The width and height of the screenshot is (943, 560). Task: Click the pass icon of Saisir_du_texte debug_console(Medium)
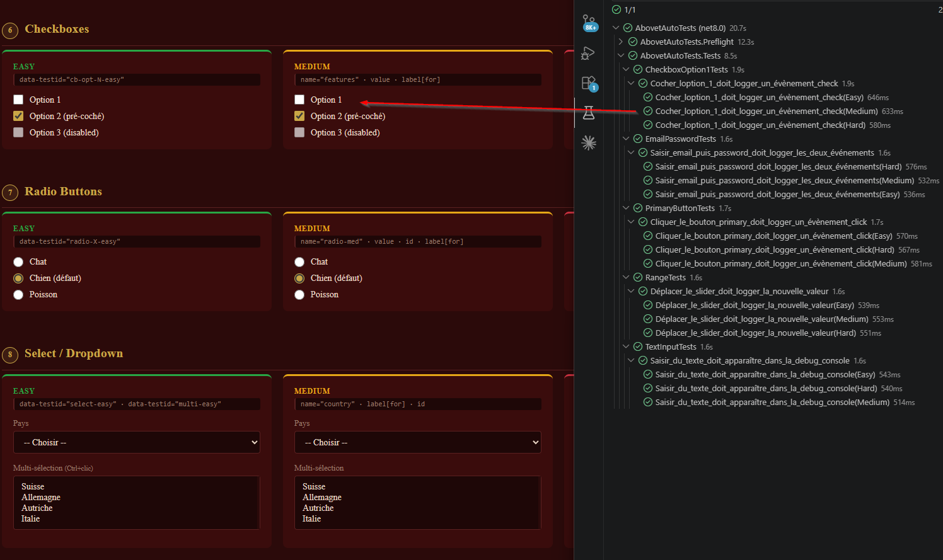click(648, 402)
